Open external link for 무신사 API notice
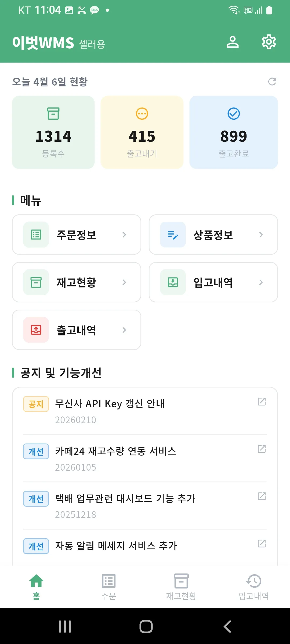This screenshot has width=290, height=644. (262, 402)
